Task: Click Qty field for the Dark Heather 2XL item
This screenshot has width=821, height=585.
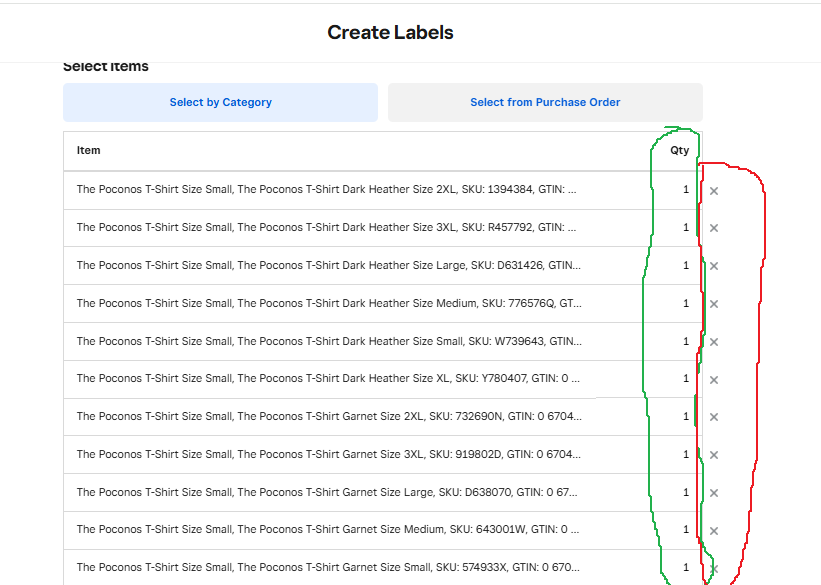Action: tap(685, 189)
